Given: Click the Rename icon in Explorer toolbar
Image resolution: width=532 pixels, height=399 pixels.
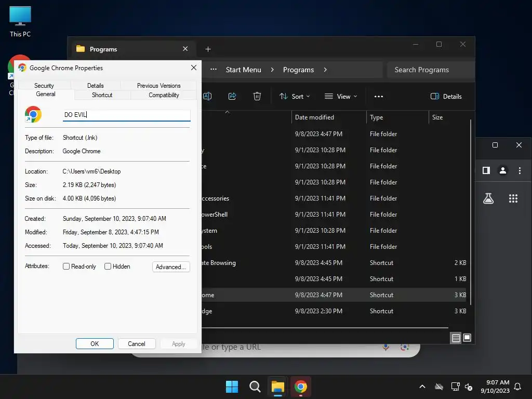Looking at the screenshot, I should [207, 96].
